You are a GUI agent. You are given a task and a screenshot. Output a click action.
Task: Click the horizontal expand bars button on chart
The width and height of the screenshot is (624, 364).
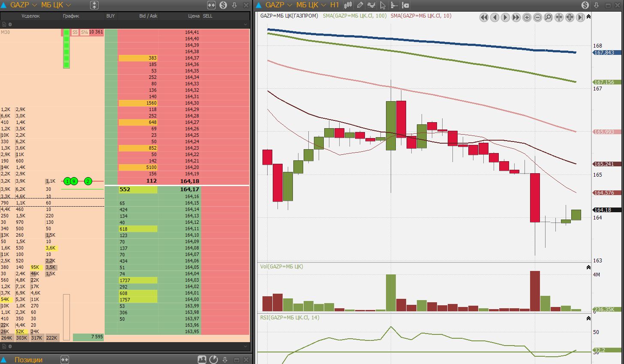click(x=570, y=17)
